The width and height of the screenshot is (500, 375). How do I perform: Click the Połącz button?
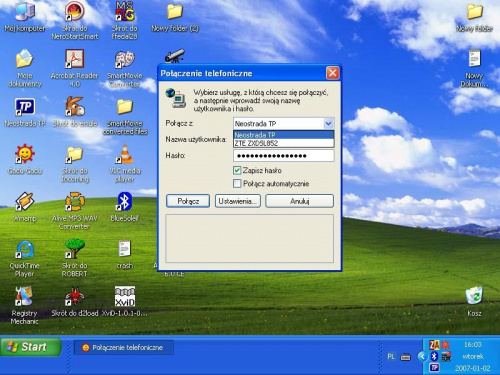(188, 201)
